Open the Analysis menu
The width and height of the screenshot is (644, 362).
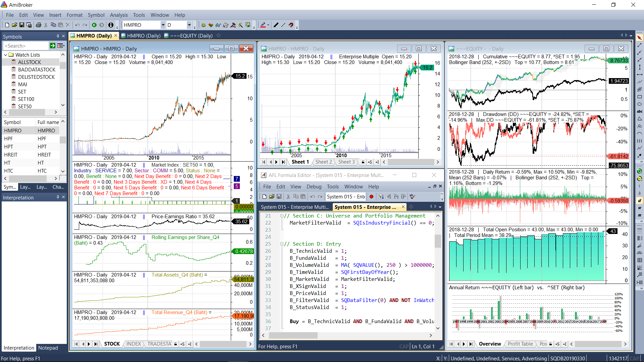119,15
